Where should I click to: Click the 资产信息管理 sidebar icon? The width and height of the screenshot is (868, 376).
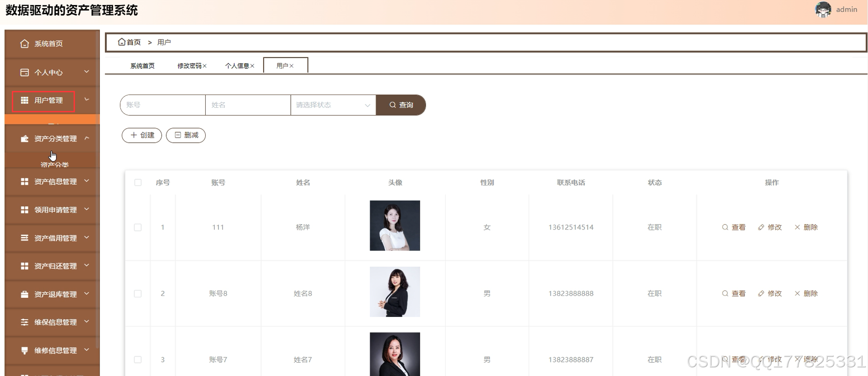(25, 181)
